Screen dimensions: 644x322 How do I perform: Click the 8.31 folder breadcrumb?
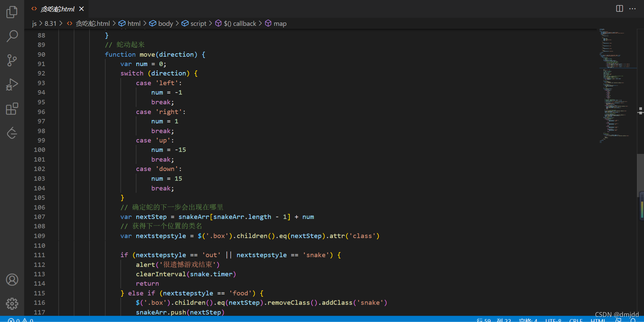click(x=50, y=23)
